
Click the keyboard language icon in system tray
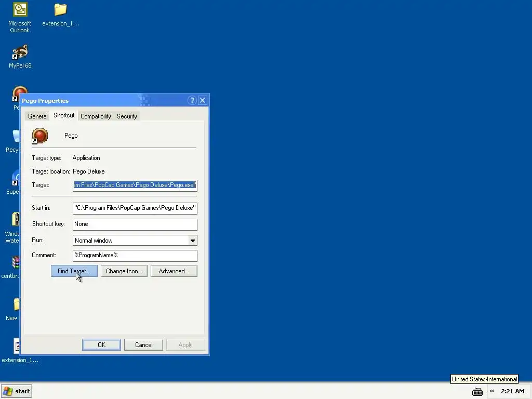(x=477, y=391)
